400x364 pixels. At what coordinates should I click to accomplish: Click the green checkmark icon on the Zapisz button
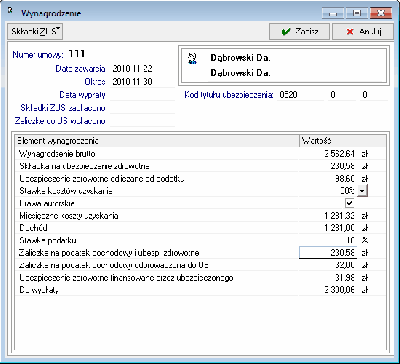tap(286, 32)
